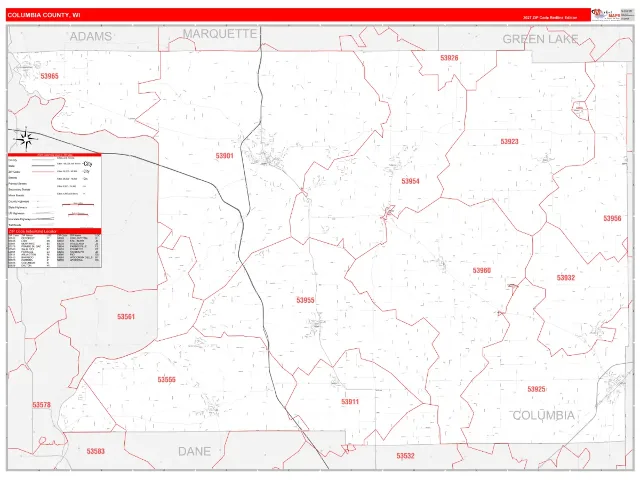This screenshot has height=480, width=640.
Task: Click ZIP code 53955 label
Action: [305, 300]
